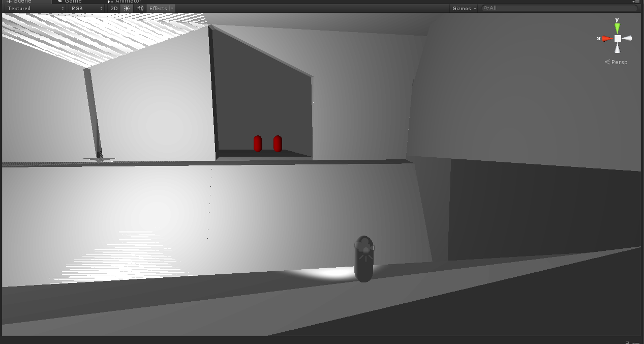Click the white cone below the gizmo cube

[x=617, y=48]
